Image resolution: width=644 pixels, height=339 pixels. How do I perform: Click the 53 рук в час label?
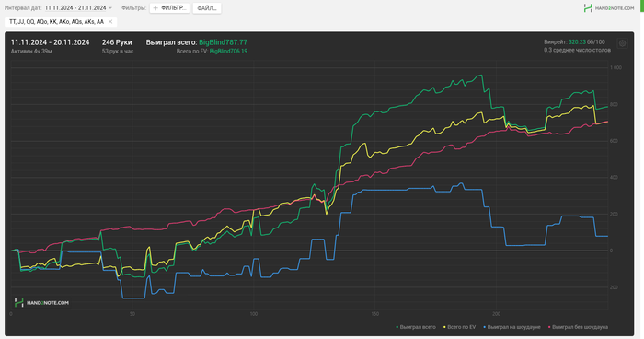[118, 52]
